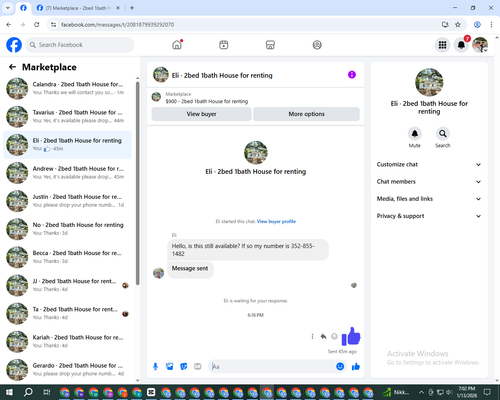Open taskbar clock and date

coord(467,392)
